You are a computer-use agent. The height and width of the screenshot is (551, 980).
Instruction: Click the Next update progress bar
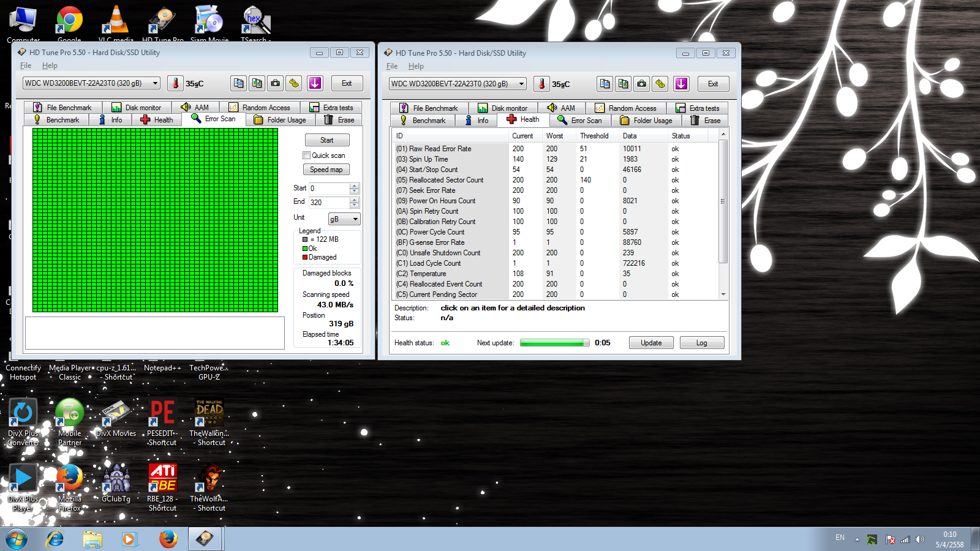coord(555,343)
